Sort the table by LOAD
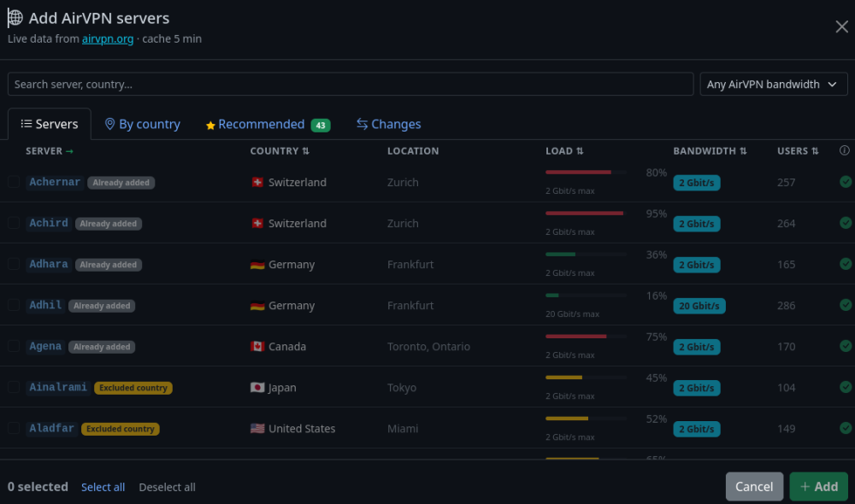 point(564,151)
